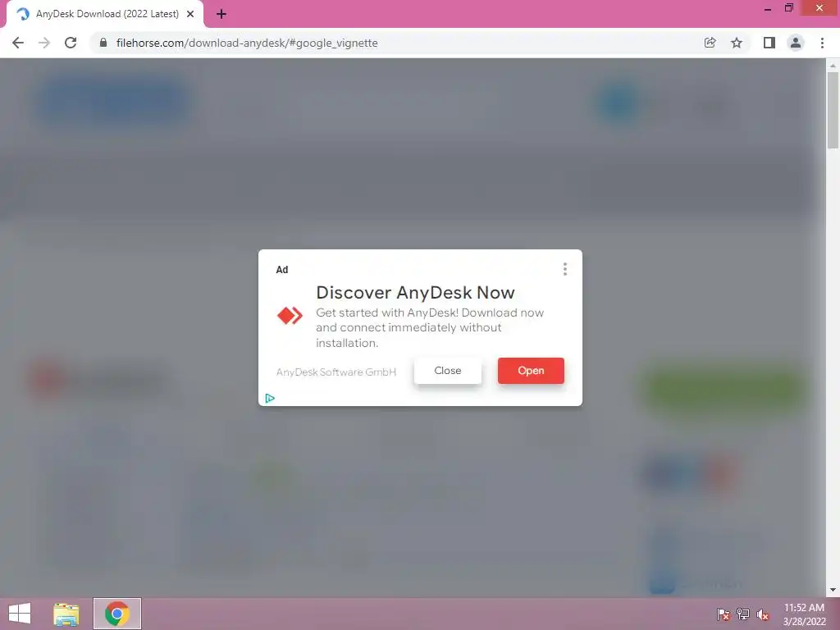Open File Explorer from taskbar
This screenshot has height=630, width=840.
[66, 614]
